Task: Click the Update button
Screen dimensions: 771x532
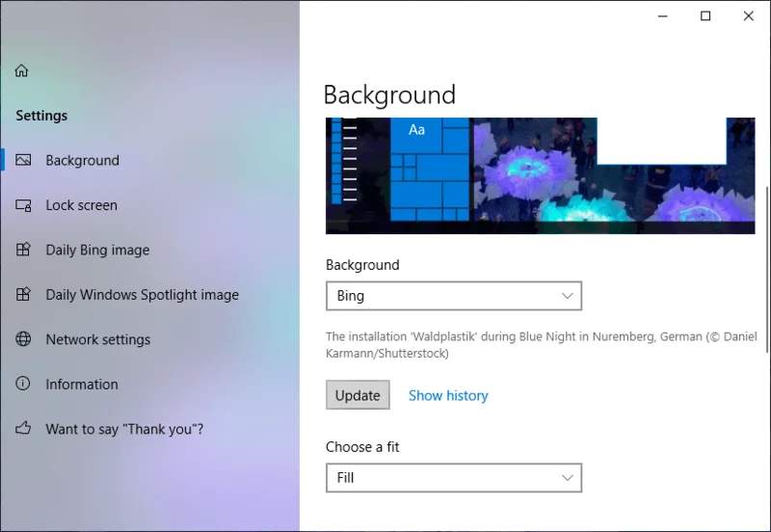Action: pyautogui.click(x=358, y=395)
